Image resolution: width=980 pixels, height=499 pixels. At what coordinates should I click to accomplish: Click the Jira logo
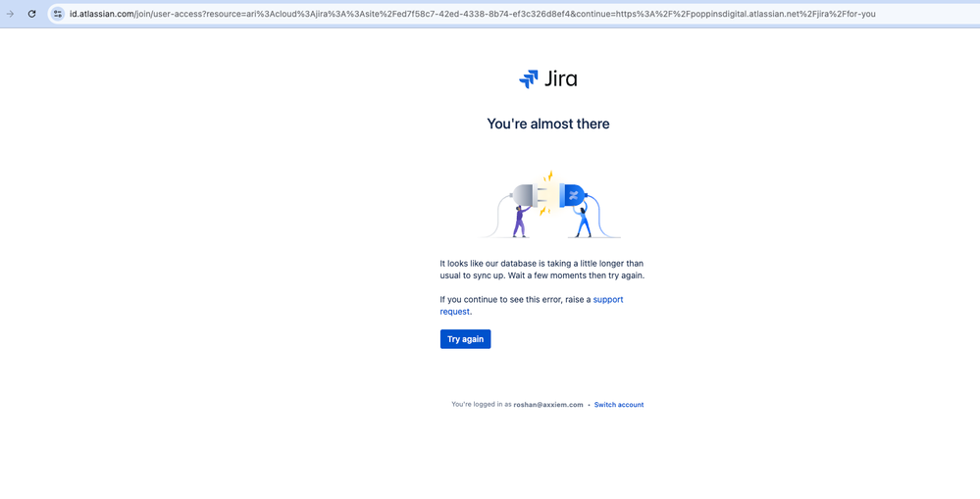tap(548, 79)
